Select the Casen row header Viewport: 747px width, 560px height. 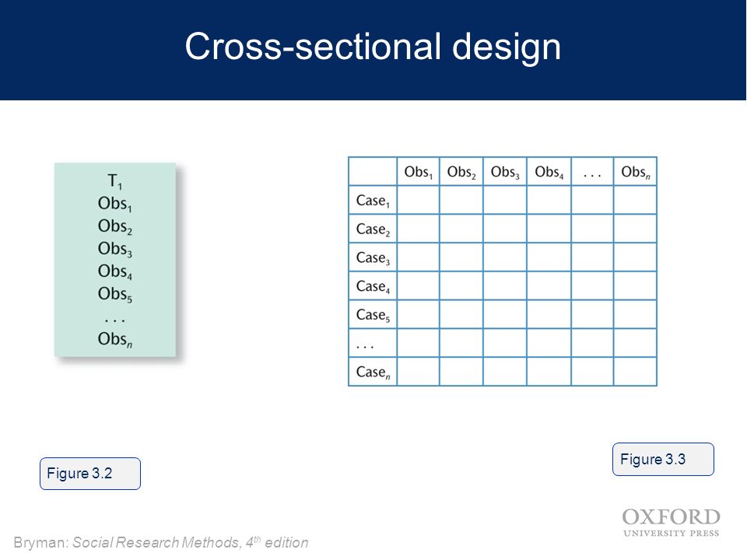pyautogui.click(x=373, y=372)
